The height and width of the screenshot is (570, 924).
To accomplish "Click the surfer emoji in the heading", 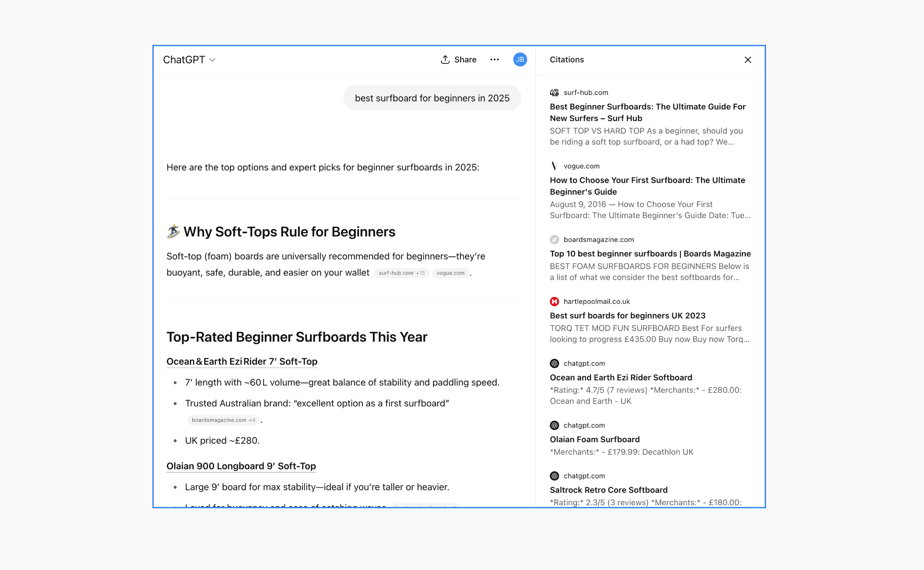I will click(x=173, y=231).
